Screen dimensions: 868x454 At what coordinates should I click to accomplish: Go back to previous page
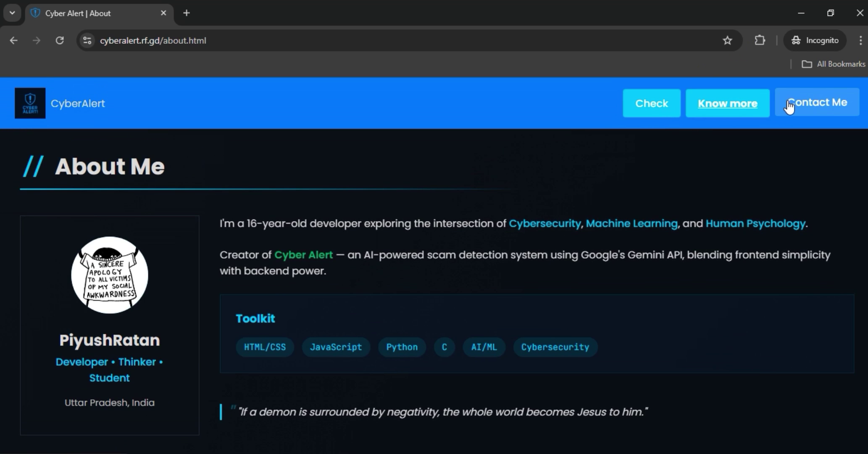(x=14, y=40)
